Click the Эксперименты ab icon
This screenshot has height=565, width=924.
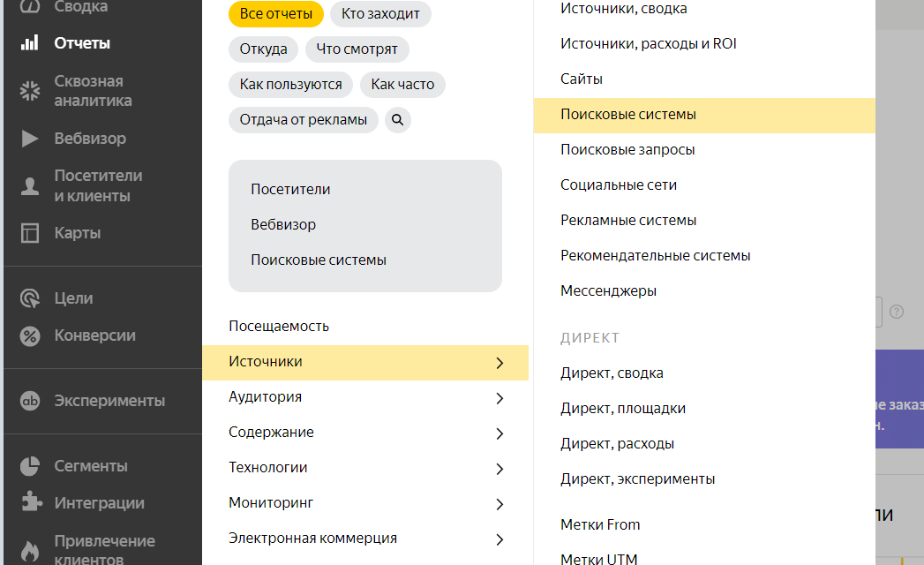[x=30, y=401]
